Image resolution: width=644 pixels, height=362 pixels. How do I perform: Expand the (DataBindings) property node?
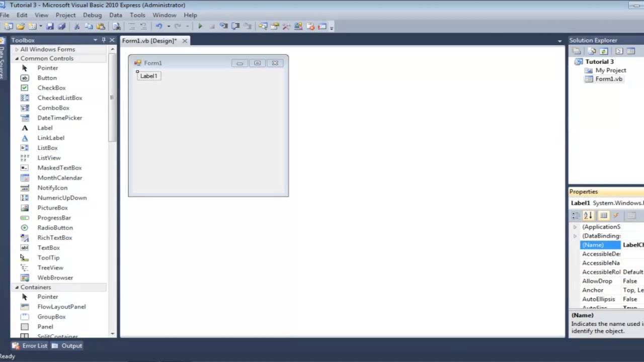click(x=575, y=236)
